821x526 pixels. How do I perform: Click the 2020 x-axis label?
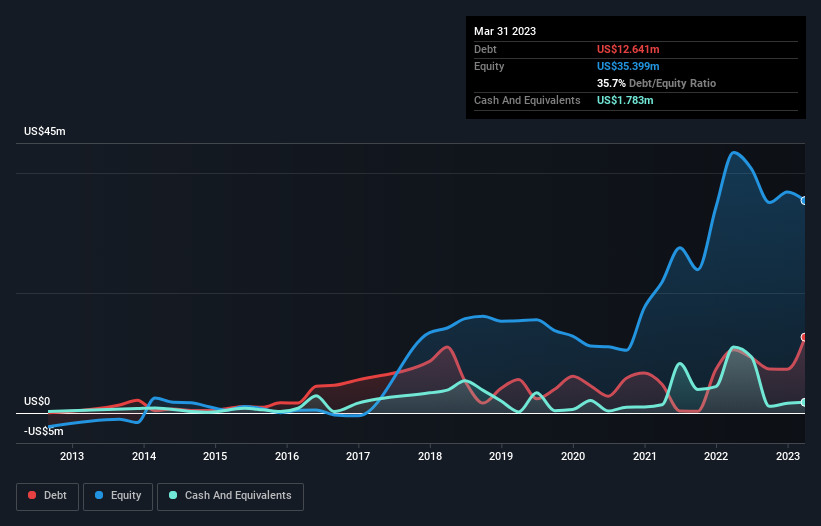573,456
